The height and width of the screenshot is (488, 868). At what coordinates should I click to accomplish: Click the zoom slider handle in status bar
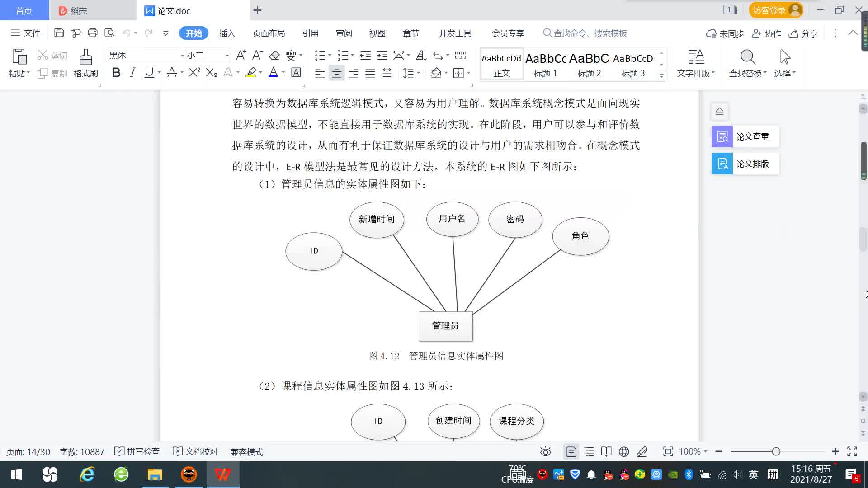pos(776,451)
